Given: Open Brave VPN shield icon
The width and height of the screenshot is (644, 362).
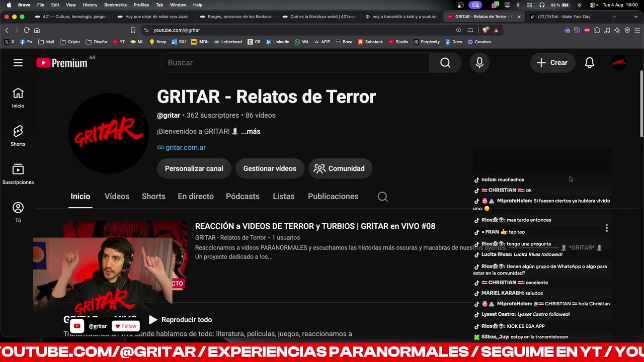Looking at the screenshot, I should [x=627, y=30].
